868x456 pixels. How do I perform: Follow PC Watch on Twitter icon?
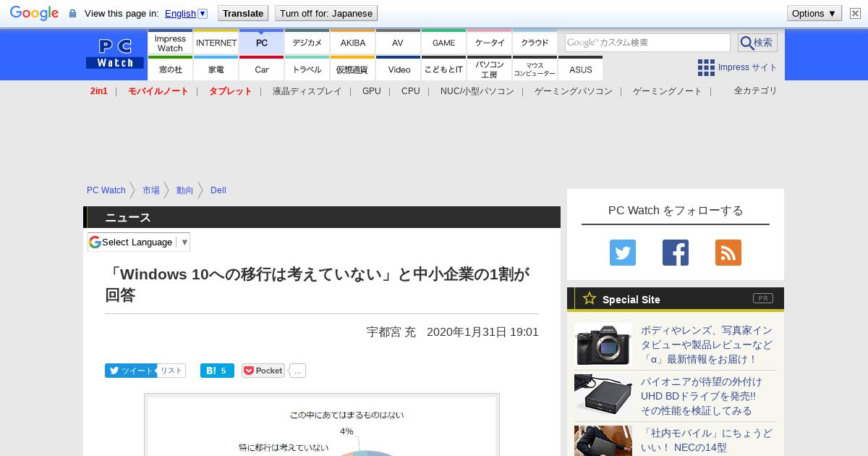click(623, 253)
